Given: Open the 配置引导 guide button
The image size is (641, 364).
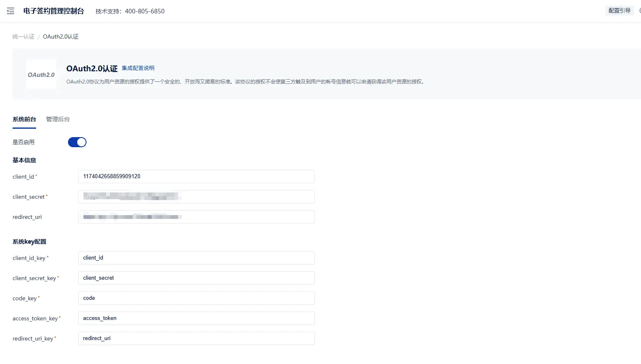Looking at the screenshot, I should coord(619,10).
